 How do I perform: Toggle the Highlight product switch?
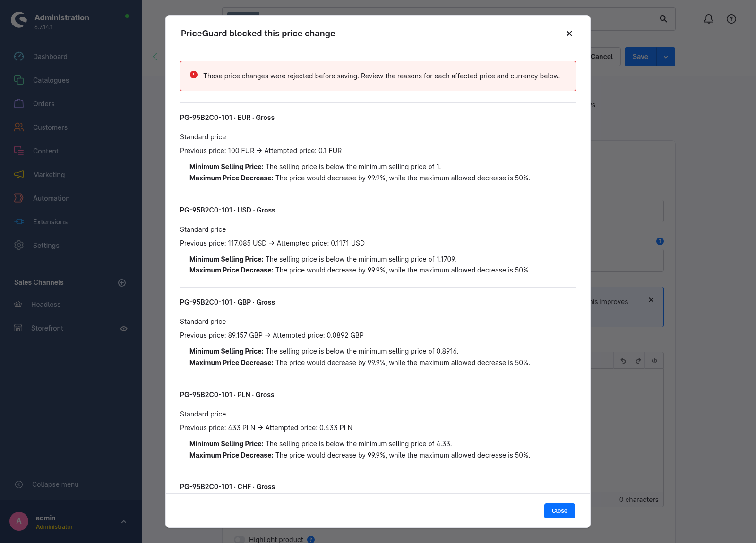(x=240, y=539)
